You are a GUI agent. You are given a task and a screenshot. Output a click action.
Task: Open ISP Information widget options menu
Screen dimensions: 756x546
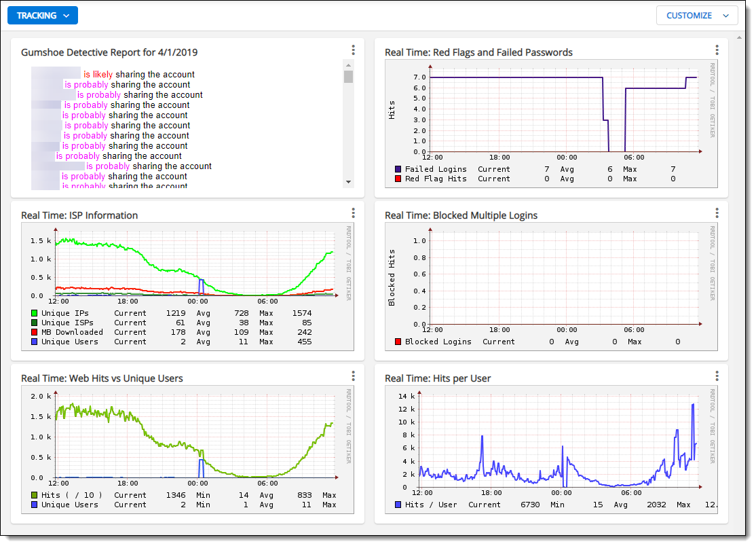click(354, 213)
